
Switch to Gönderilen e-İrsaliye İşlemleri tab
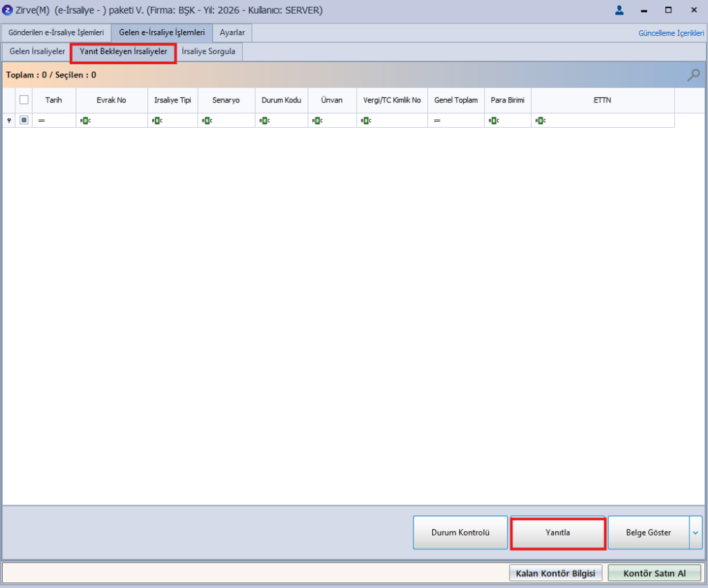click(x=56, y=32)
